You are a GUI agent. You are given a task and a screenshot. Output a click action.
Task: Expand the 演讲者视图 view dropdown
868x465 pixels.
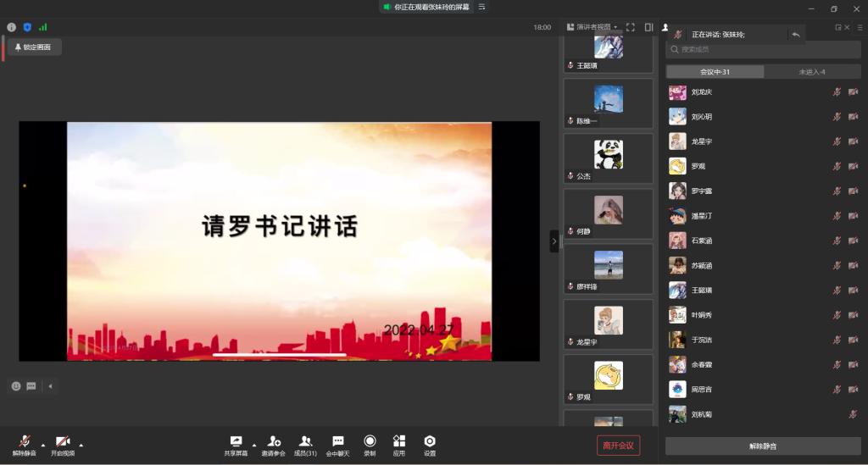[x=593, y=27]
